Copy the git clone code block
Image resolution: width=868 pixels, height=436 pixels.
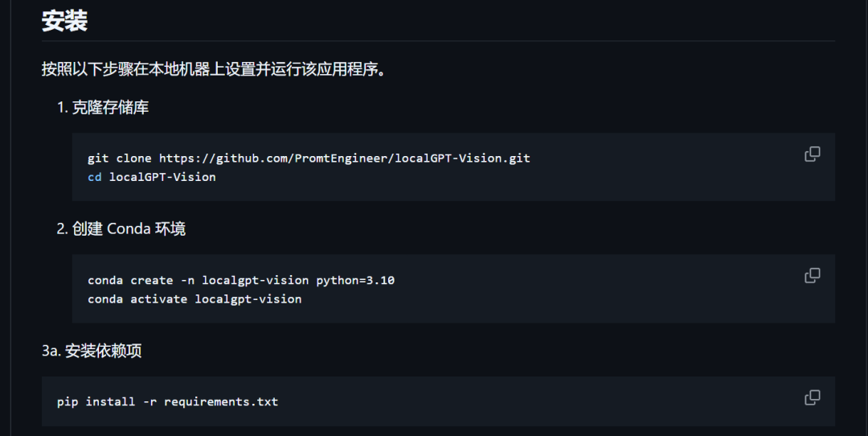pyautogui.click(x=813, y=154)
